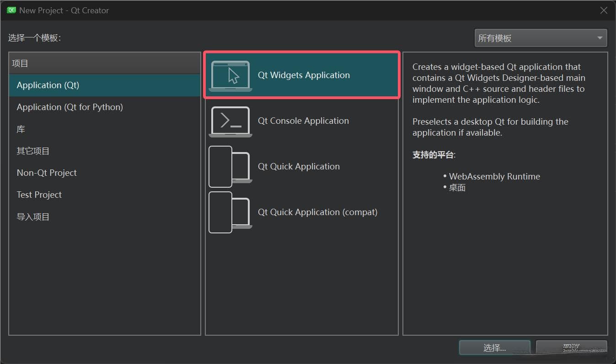This screenshot has width=616, height=364.
Task: Click the Qt Quick Application label
Action: tap(299, 167)
